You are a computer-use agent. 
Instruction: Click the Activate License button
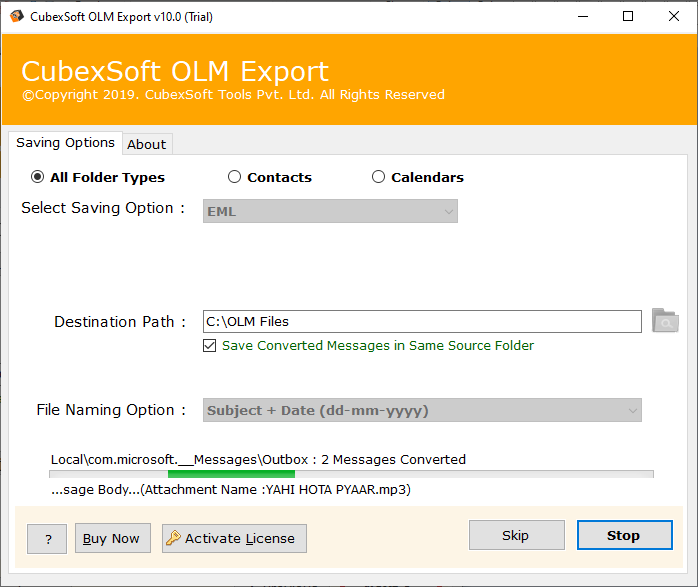[234, 538]
